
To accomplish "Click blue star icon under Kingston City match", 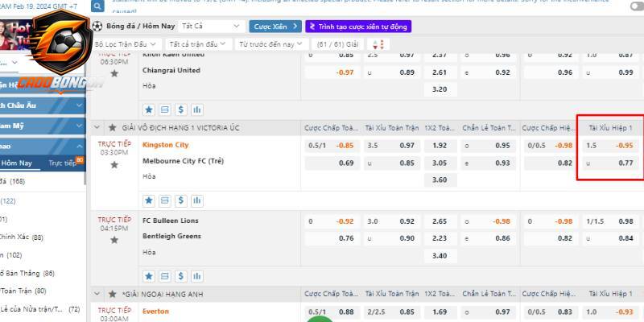I will pyautogui.click(x=149, y=200).
